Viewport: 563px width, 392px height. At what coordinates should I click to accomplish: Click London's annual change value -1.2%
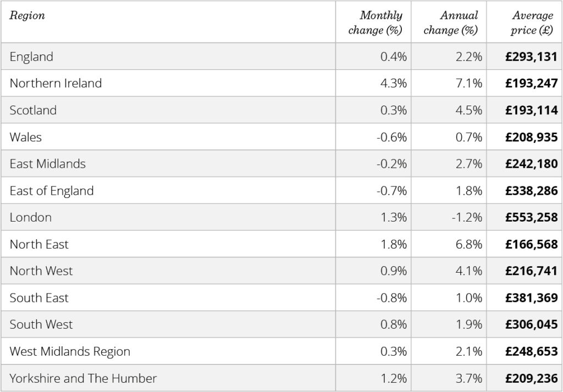click(467, 218)
